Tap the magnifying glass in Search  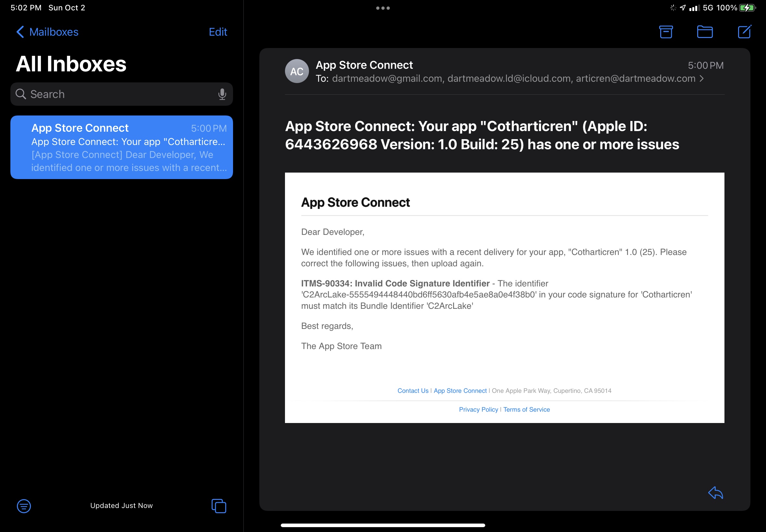[21, 94]
